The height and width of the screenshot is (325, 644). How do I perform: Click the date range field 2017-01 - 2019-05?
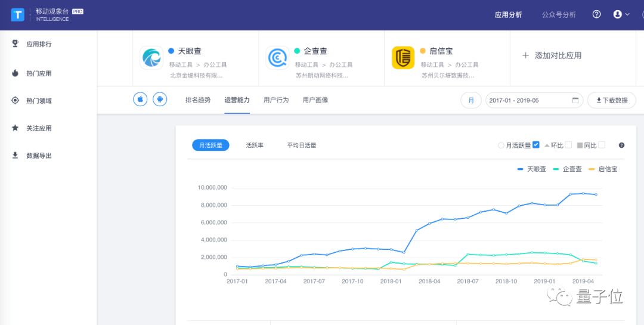click(534, 100)
